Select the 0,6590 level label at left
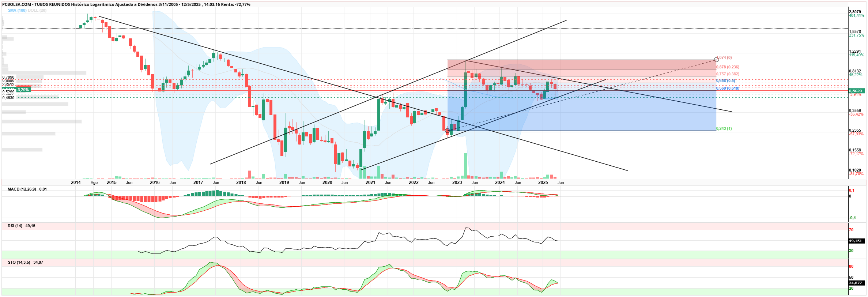 (x=8, y=80)
